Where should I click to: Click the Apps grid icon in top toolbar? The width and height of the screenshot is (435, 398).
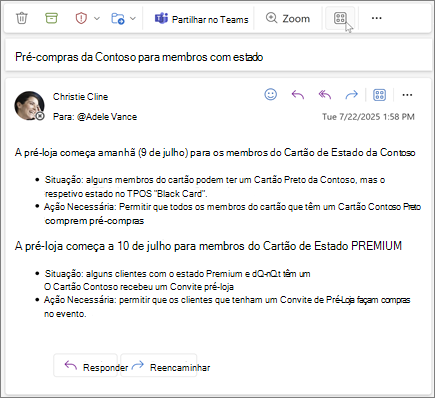pos(340,18)
